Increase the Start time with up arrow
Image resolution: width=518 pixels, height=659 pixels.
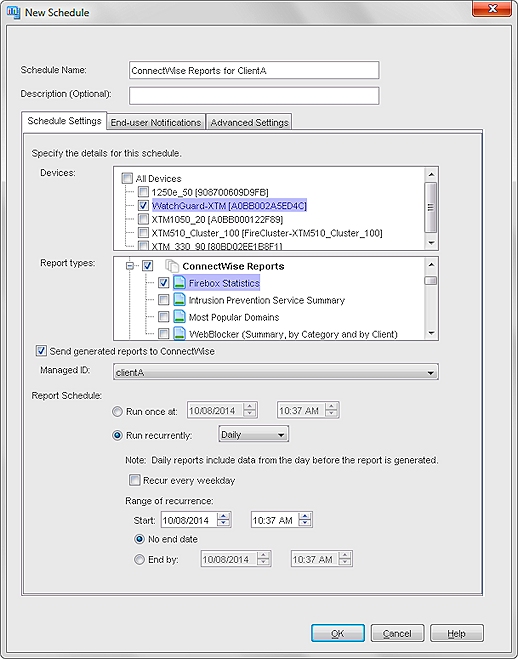coord(305,516)
